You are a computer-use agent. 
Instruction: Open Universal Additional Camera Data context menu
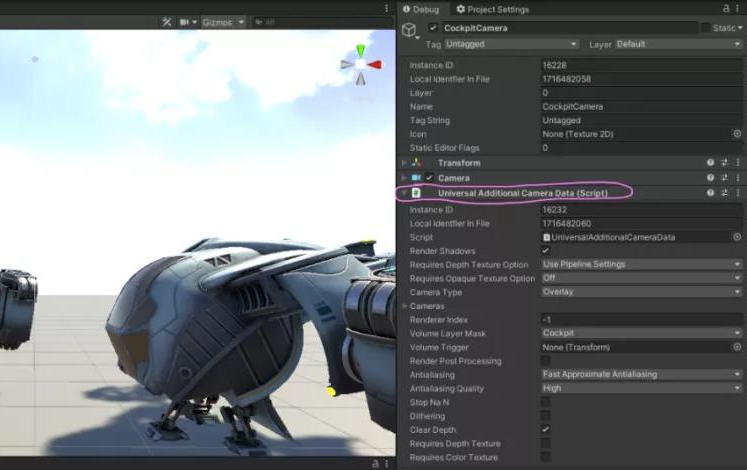coord(737,193)
